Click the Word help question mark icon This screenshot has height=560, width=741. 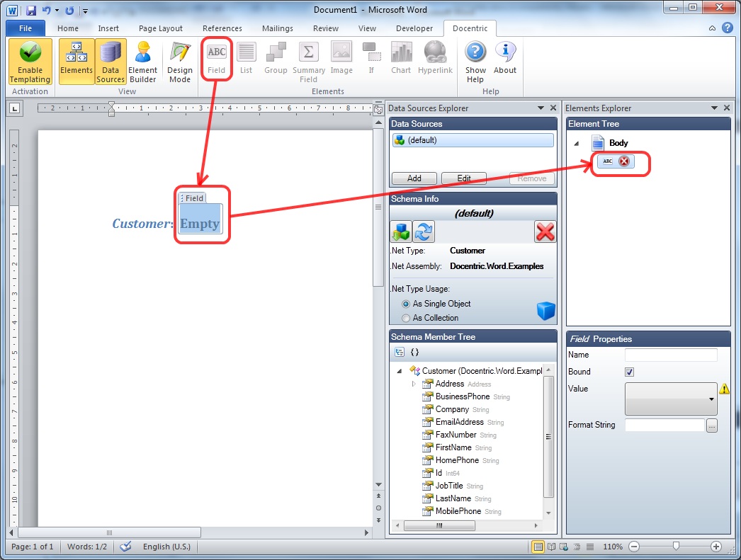728,28
